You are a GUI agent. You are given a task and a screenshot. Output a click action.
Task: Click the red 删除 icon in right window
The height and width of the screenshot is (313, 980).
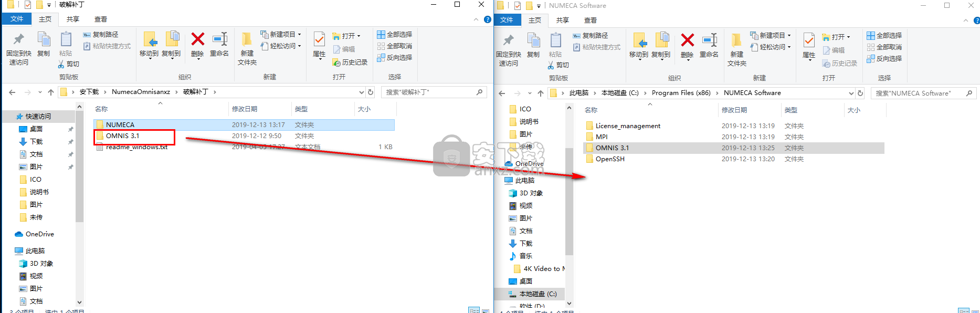point(687,40)
